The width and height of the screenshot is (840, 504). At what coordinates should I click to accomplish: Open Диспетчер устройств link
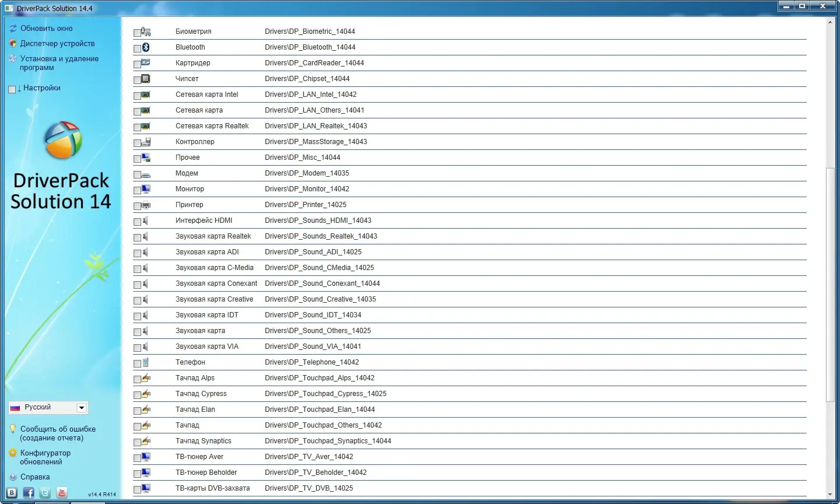tap(57, 44)
